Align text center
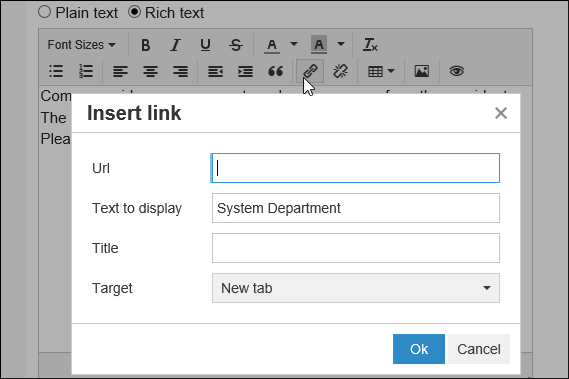 (x=150, y=71)
